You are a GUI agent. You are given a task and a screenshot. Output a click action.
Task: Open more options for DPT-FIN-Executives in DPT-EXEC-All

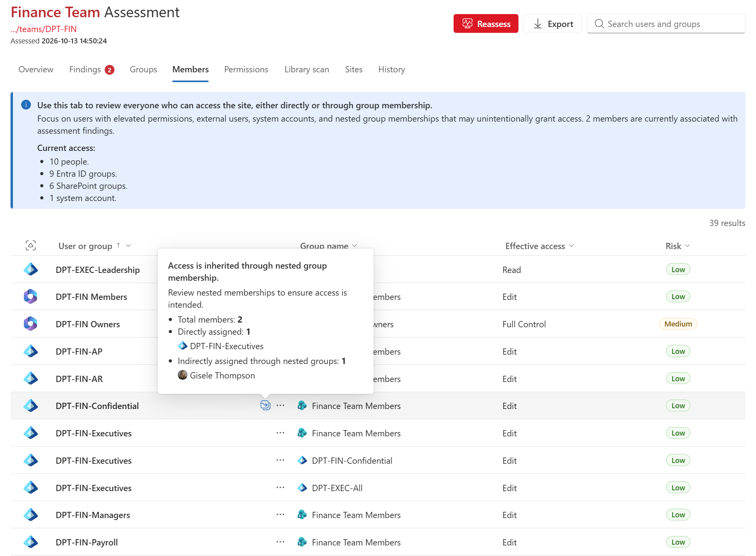point(280,488)
